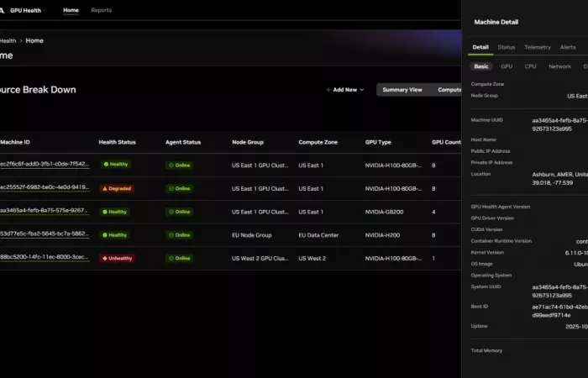Sort by Agent Status column header
The width and height of the screenshot is (588, 378).
[x=183, y=142]
